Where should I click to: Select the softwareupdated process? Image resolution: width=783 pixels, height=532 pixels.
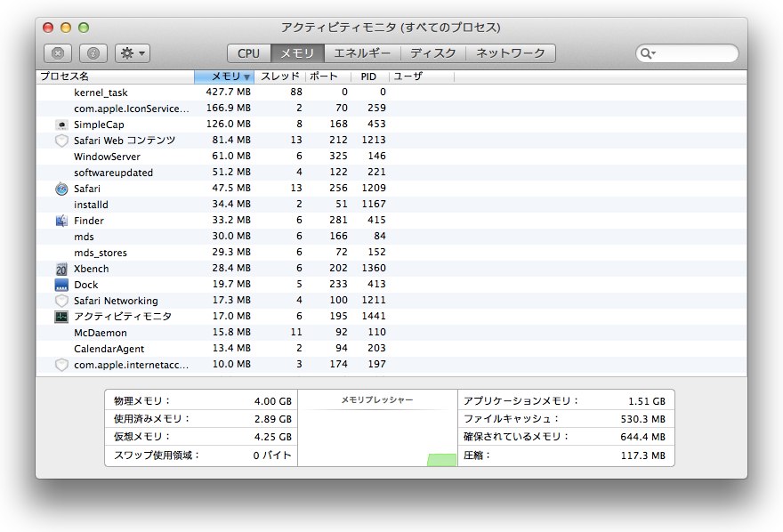pos(391,173)
